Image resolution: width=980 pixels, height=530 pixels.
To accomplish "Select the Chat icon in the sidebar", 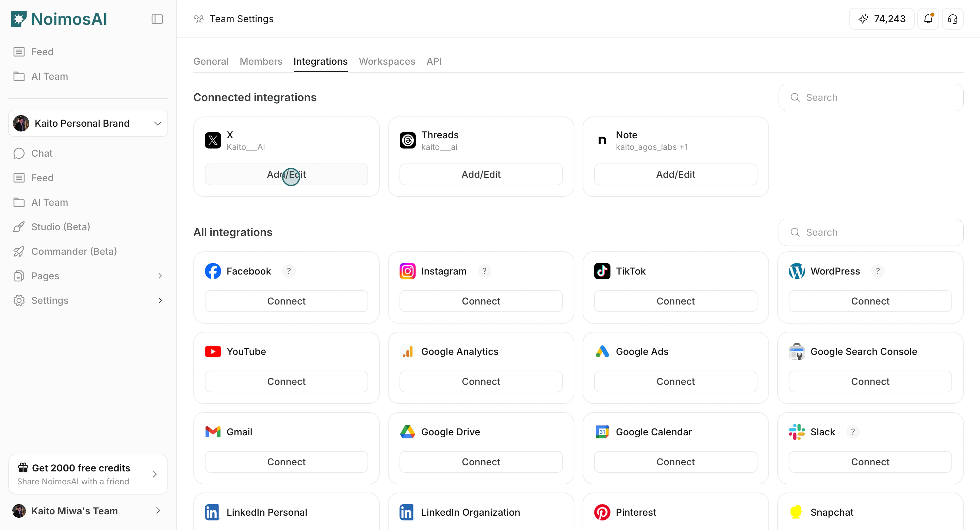I will 19,153.
